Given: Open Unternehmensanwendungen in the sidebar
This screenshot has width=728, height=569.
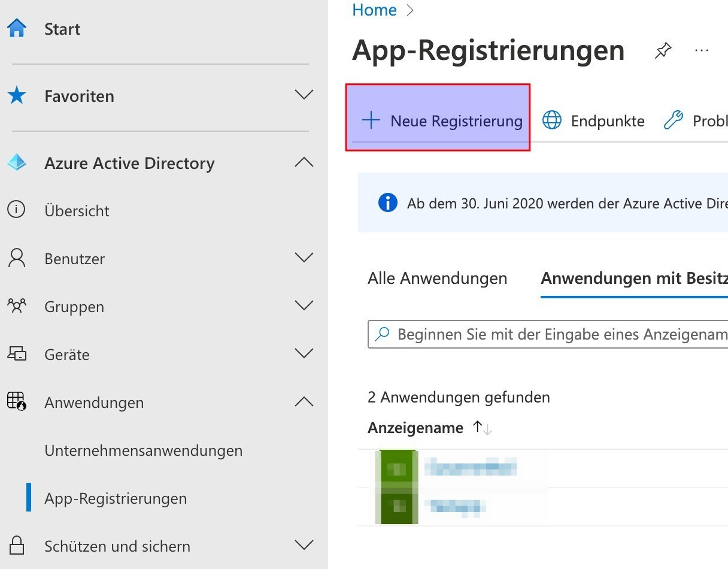Looking at the screenshot, I should coord(143,450).
